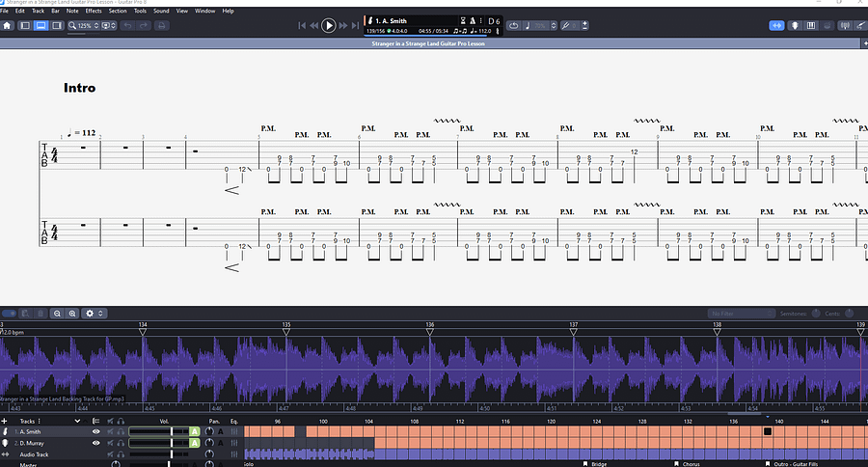
Task: Select sync point marker at bar 137
Action: coord(574,331)
